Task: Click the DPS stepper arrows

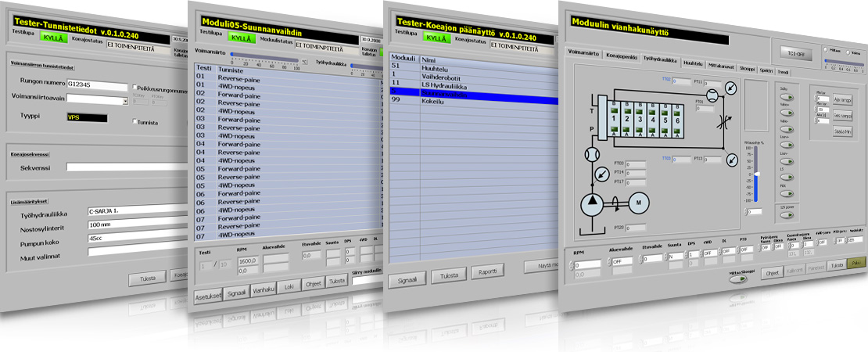Action: 686,254
